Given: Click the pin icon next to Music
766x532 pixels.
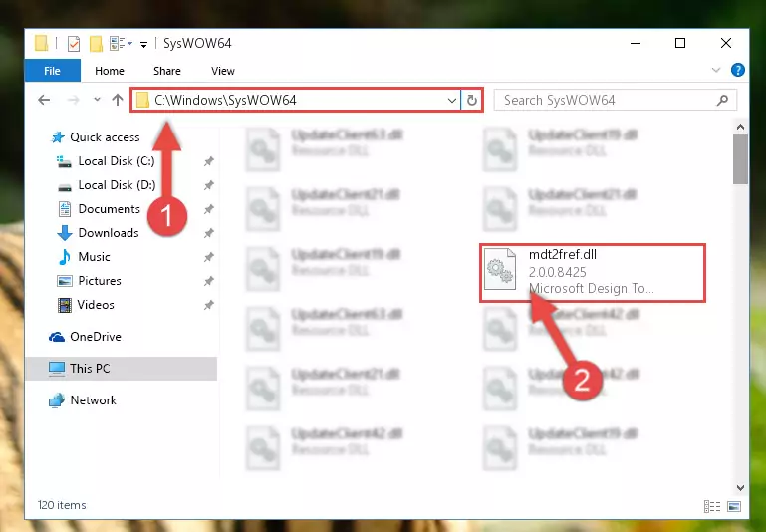Looking at the screenshot, I should point(209,257).
